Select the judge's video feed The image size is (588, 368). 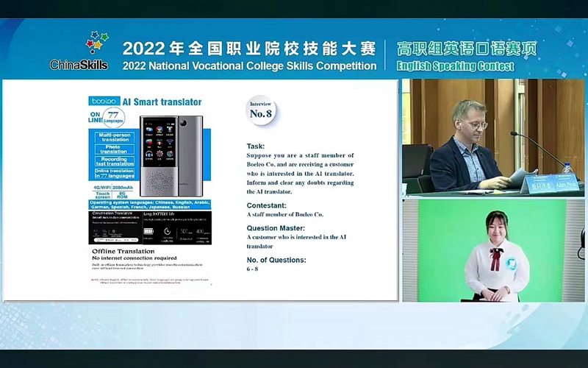(x=493, y=138)
